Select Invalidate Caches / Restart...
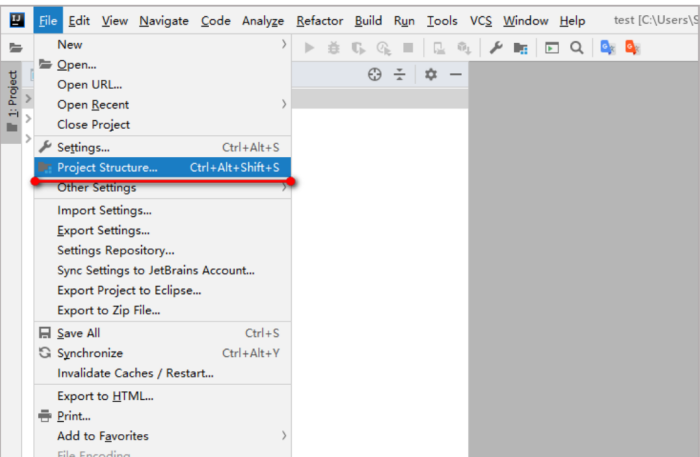The height and width of the screenshot is (457, 700). (162, 373)
